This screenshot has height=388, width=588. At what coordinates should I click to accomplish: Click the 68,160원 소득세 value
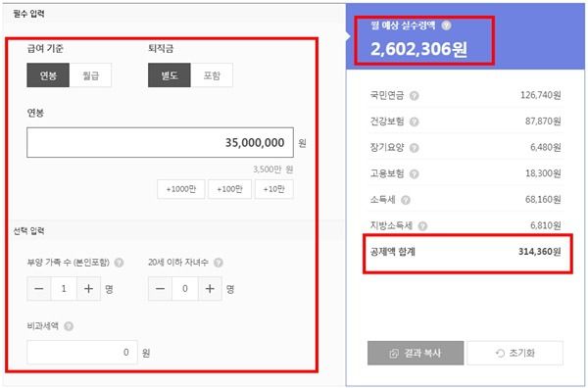[x=543, y=200]
